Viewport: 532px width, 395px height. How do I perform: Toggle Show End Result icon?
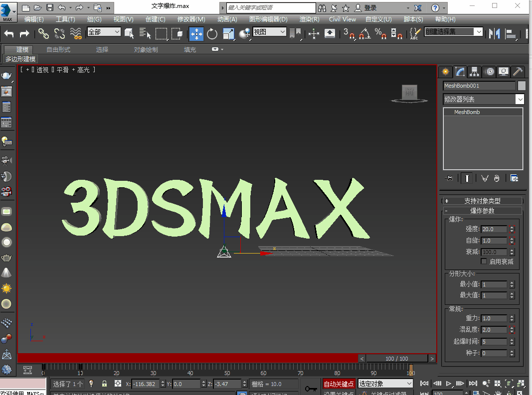pyautogui.click(x=467, y=178)
